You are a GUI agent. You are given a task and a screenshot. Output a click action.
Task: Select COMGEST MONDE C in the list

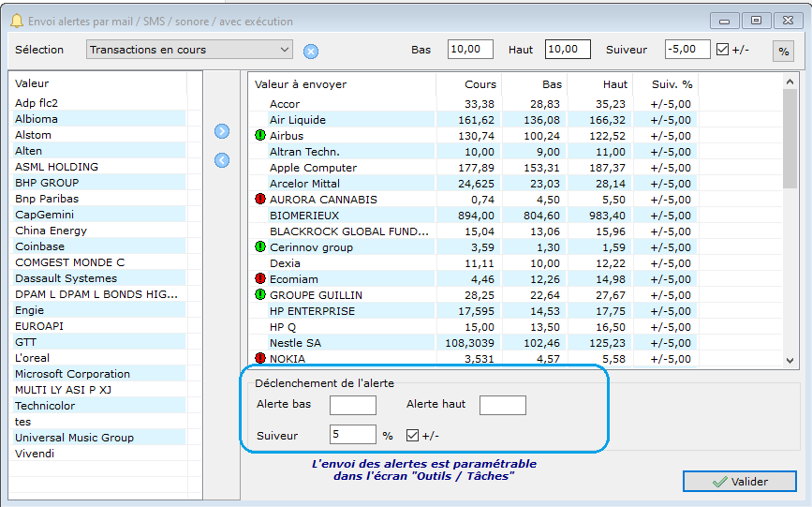click(x=97, y=262)
